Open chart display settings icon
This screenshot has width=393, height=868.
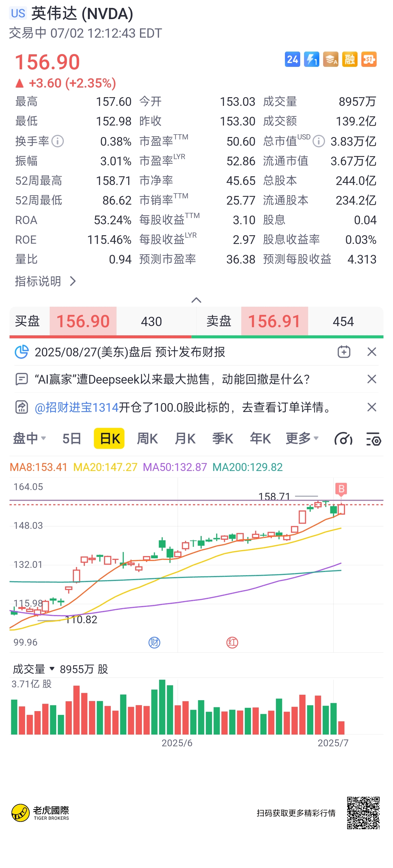(x=373, y=439)
